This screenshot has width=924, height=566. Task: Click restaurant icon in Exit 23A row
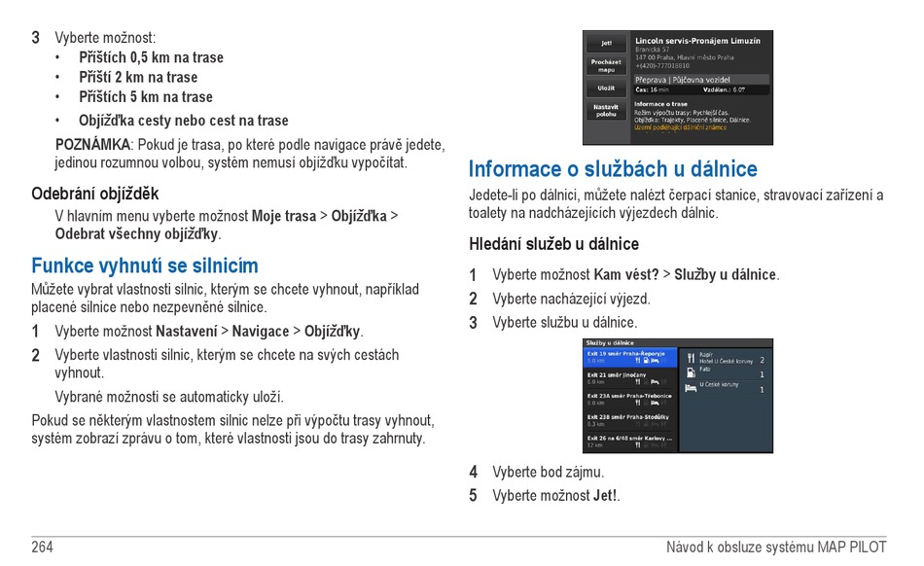tap(638, 403)
